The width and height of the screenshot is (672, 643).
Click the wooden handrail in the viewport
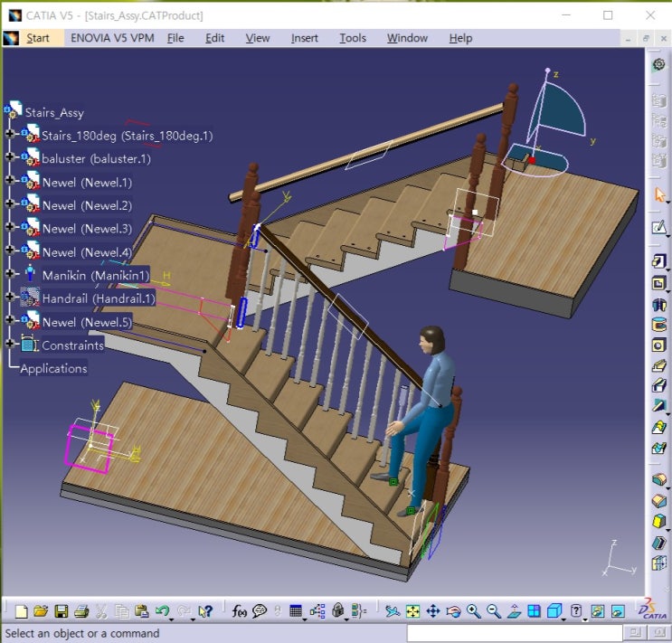[366, 151]
